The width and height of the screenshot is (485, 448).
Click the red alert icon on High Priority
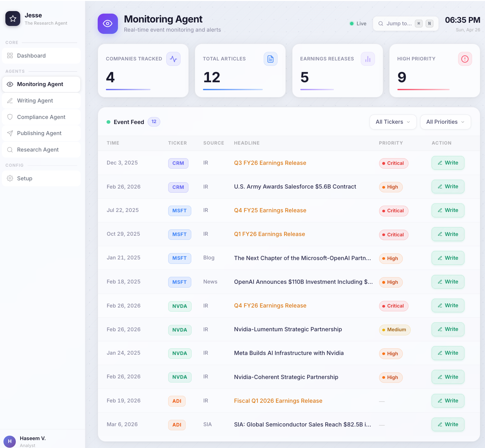click(x=465, y=59)
